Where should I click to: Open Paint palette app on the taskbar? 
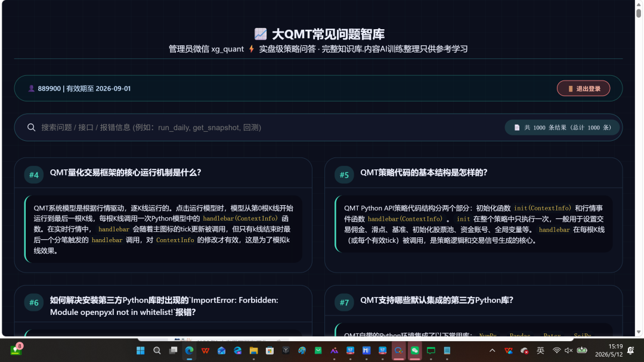(302, 351)
